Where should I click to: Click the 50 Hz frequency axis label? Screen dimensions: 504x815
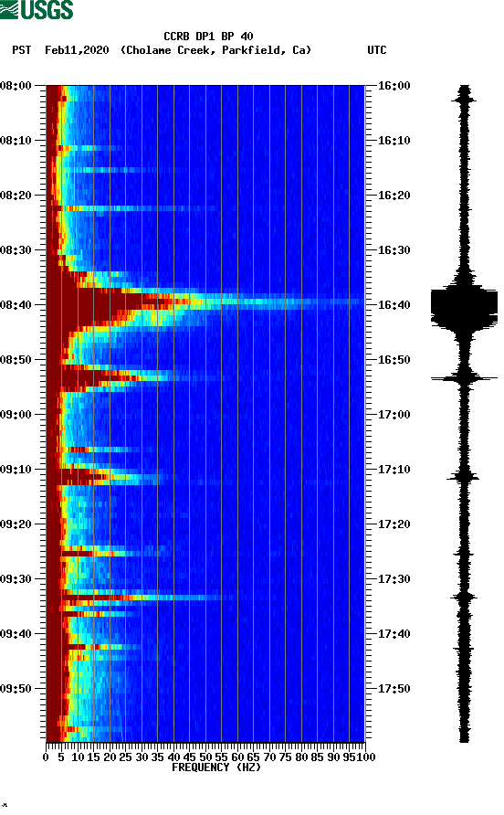(205, 757)
